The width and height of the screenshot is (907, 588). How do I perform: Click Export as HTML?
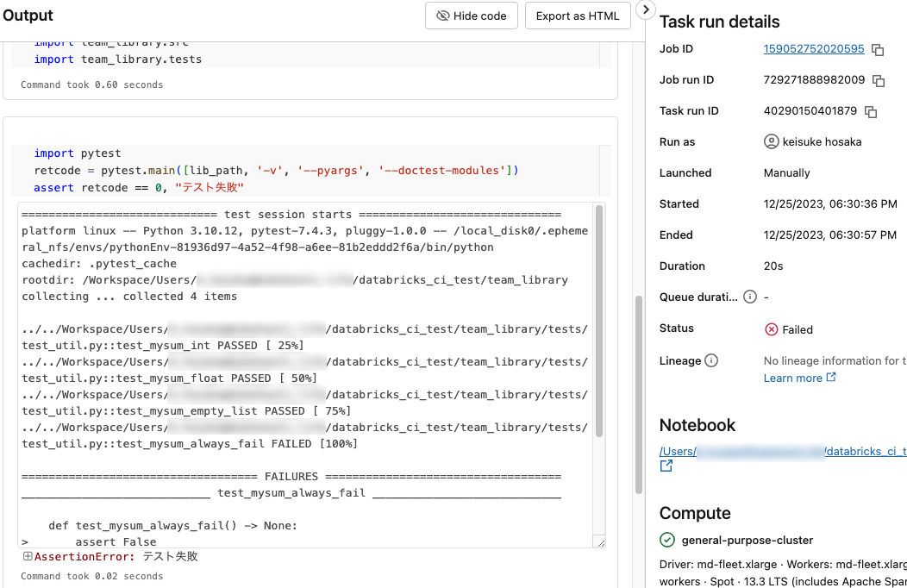point(578,16)
